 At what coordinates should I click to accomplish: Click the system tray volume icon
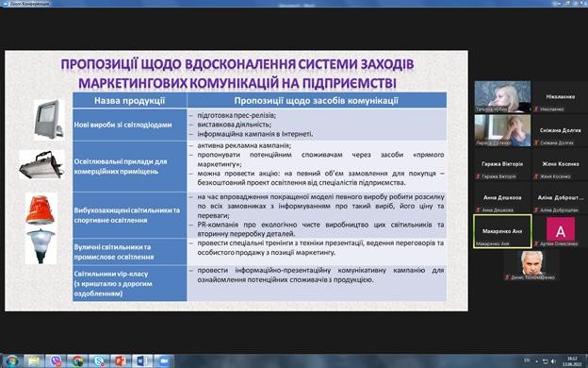click(x=553, y=361)
